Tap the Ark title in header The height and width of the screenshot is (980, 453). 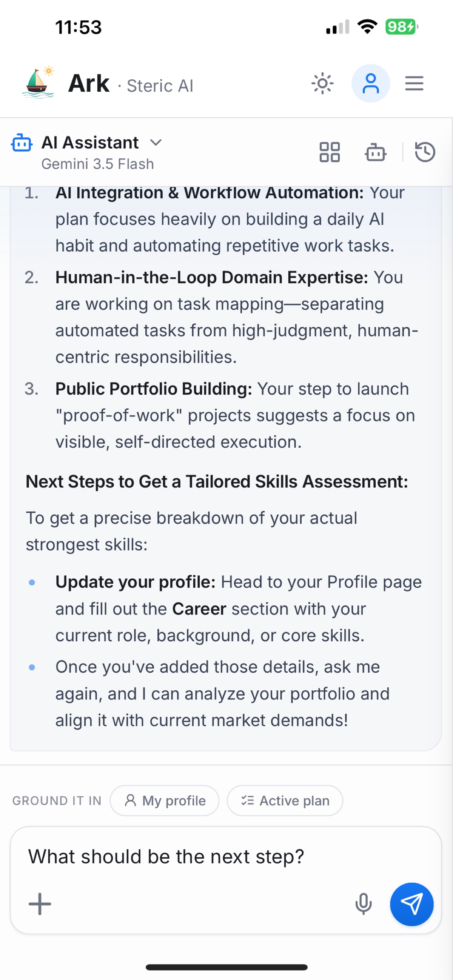89,83
